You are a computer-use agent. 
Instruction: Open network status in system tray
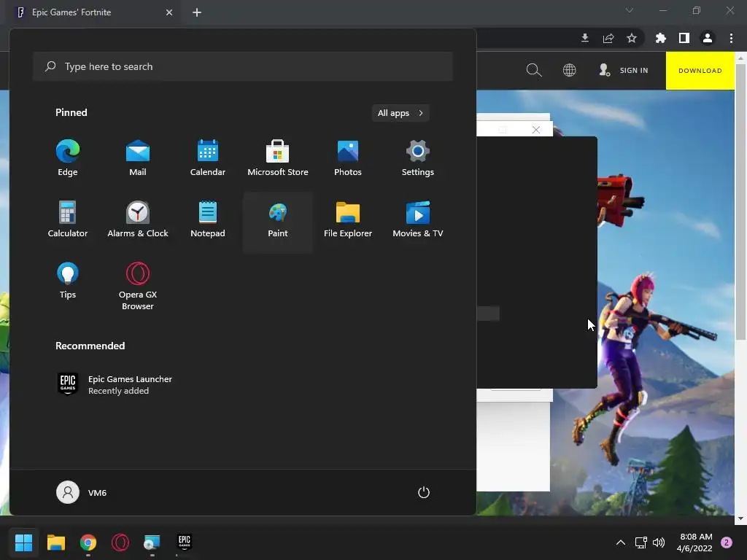(x=640, y=542)
